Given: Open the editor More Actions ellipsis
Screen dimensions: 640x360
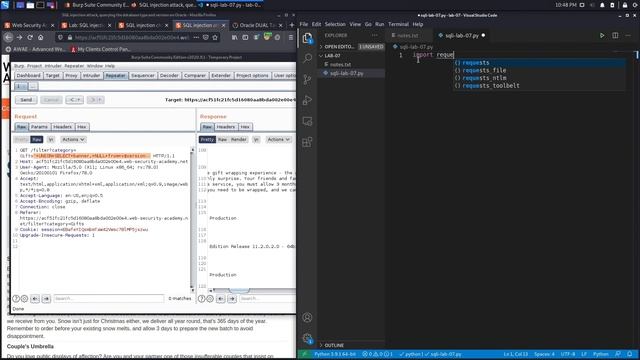Looking at the screenshot, I should point(628,36).
